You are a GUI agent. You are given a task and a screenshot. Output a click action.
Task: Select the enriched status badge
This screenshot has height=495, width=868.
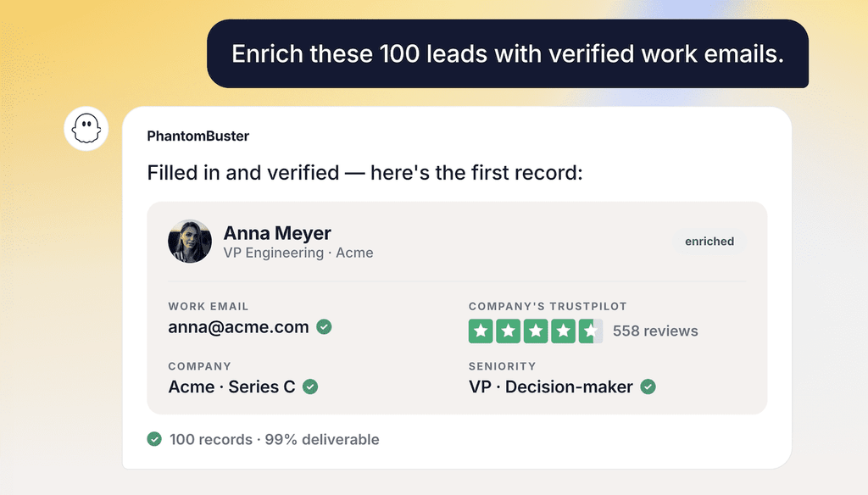(709, 242)
